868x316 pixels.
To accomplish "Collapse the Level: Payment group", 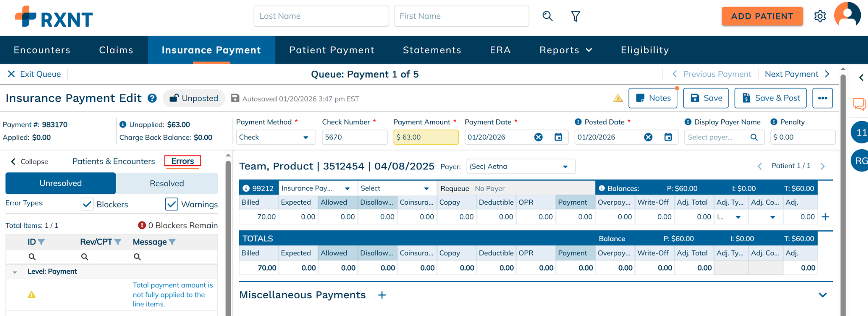I will pos(15,272).
